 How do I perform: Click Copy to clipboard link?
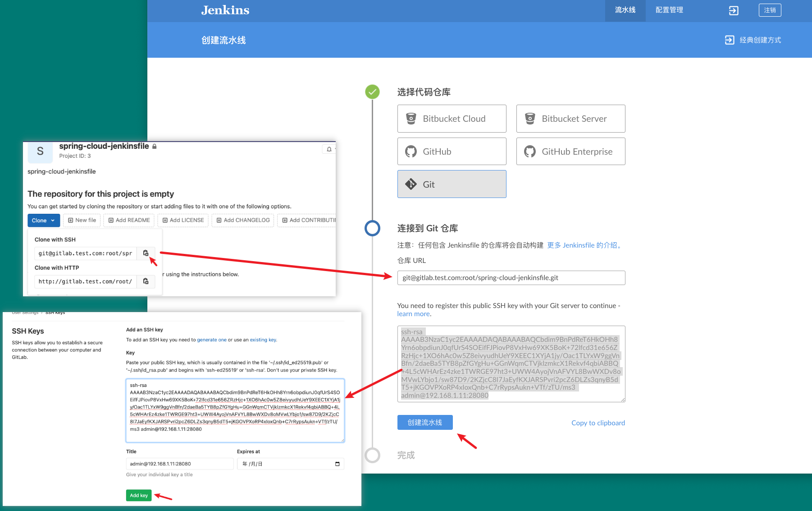tap(598, 423)
